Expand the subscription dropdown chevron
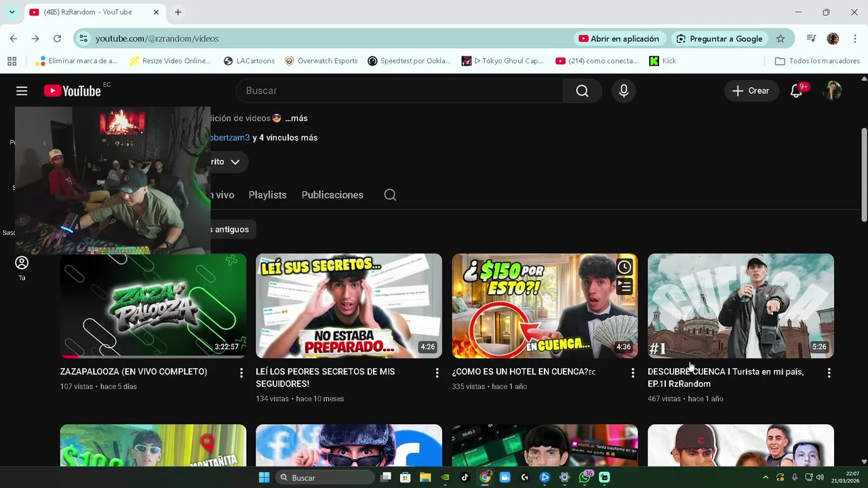This screenshot has width=868, height=488. 235,162
